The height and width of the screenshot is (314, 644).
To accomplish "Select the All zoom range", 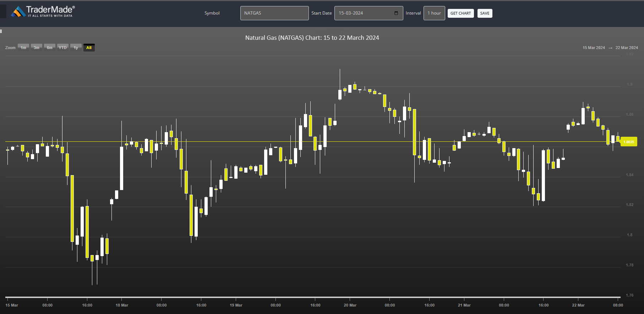I will [89, 48].
